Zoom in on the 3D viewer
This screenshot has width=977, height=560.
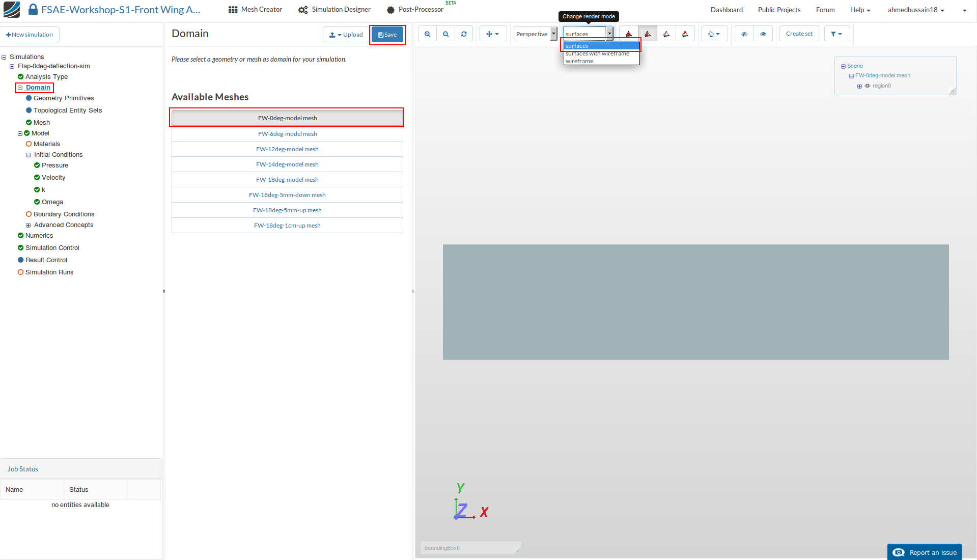coord(428,34)
